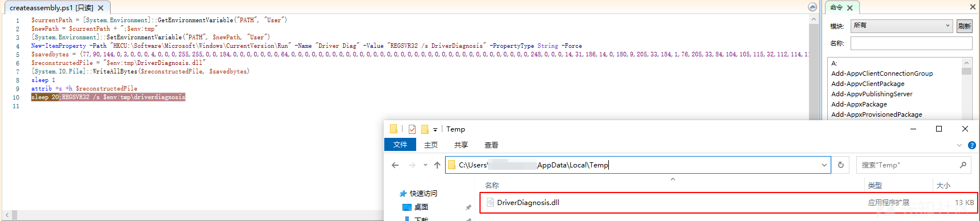Open Explorer help with the question icon
This screenshot has height=221, width=980.
(972, 145)
